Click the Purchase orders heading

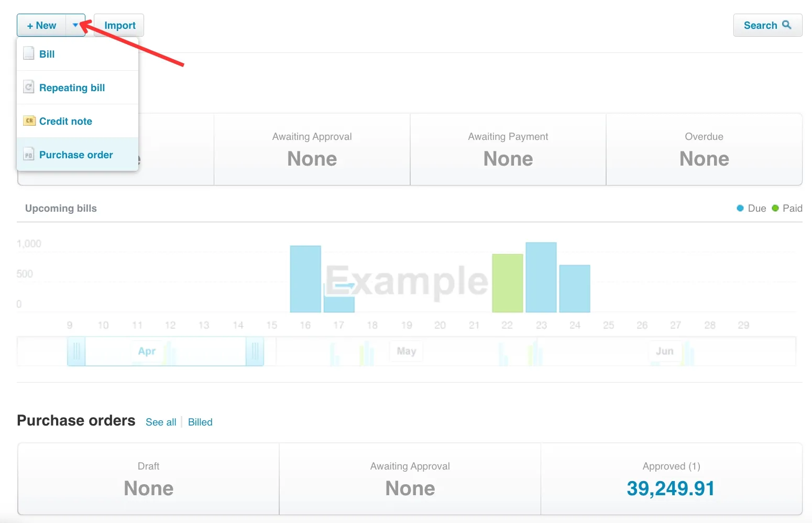click(x=76, y=420)
